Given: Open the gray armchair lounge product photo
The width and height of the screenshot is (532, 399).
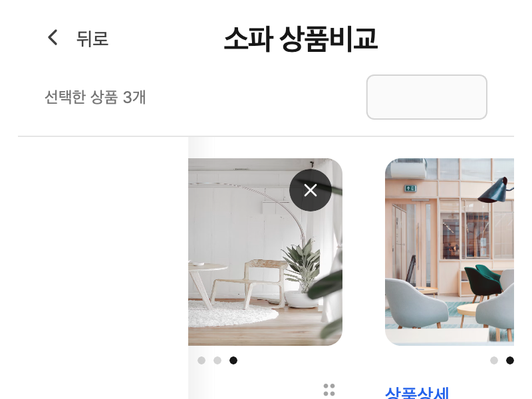Looking at the screenshot, I should (450, 252).
